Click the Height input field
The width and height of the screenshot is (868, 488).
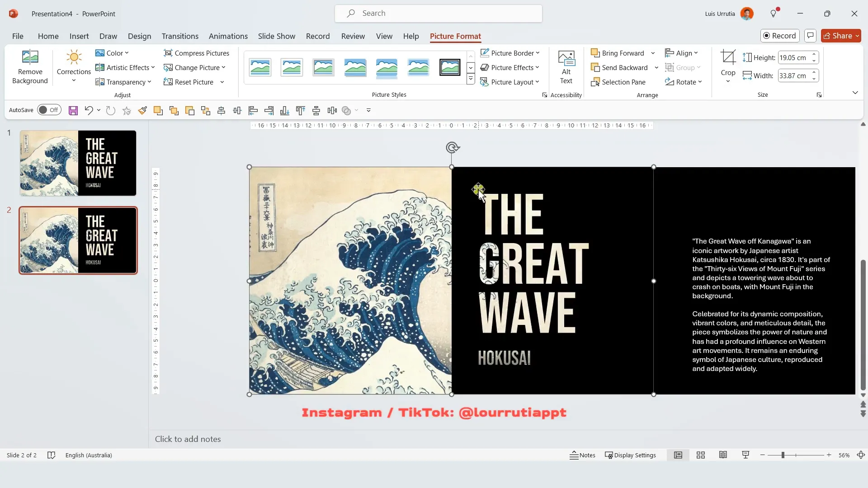click(794, 57)
